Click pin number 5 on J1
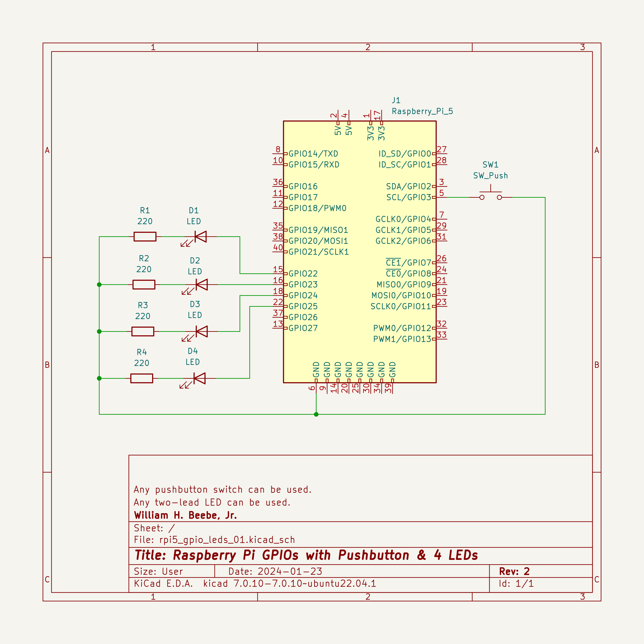644x644 pixels. (x=441, y=193)
